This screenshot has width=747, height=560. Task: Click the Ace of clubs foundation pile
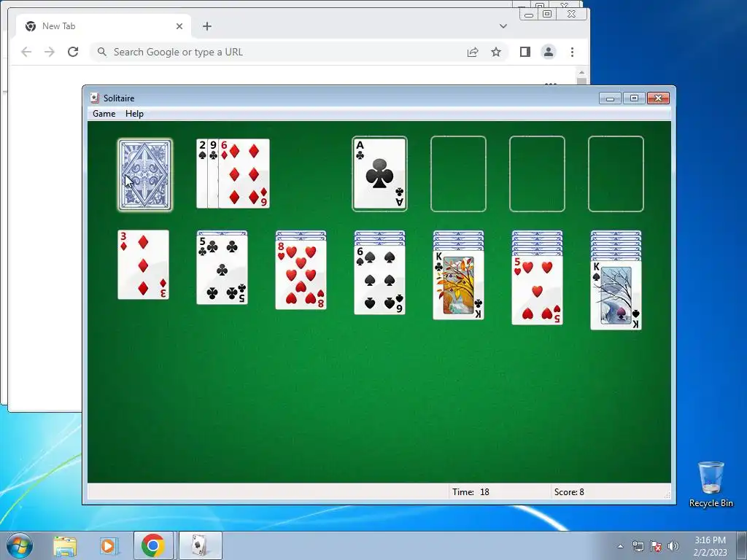[x=379, y=174]
